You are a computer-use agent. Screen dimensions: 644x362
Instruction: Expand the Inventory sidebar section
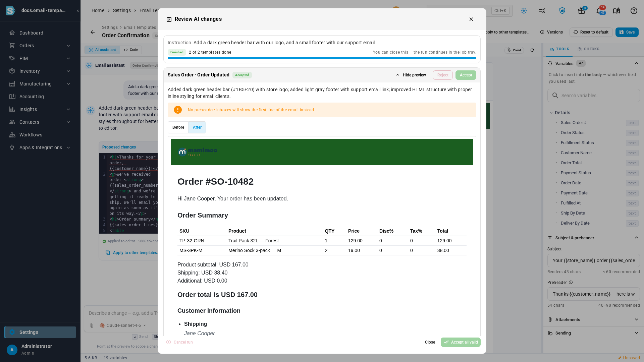[x=40, y=71]
